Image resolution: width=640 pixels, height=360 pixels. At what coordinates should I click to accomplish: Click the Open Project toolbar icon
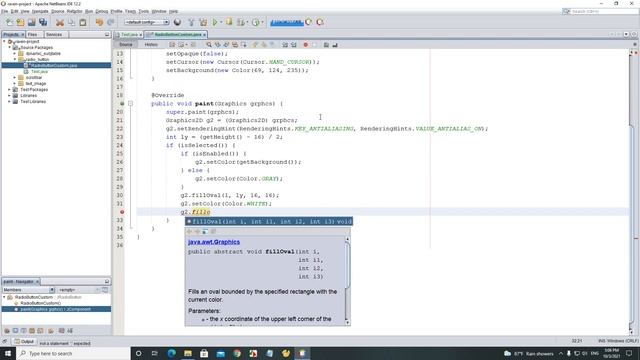point(31,22)
